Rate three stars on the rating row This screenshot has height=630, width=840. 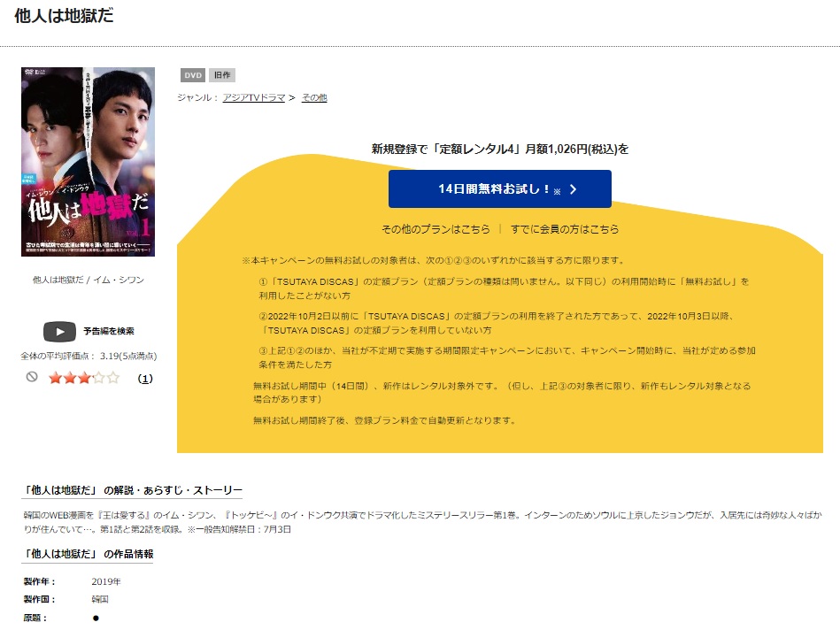coord(84,378)
